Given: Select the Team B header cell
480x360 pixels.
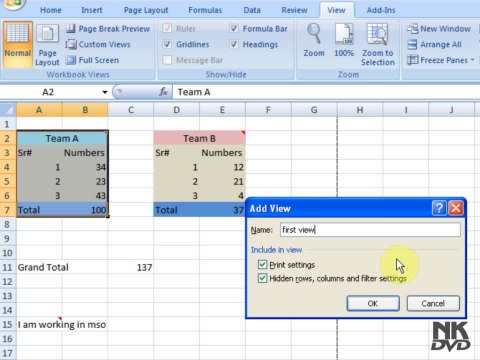Looking at the screenshot, I should pos(199,138).
